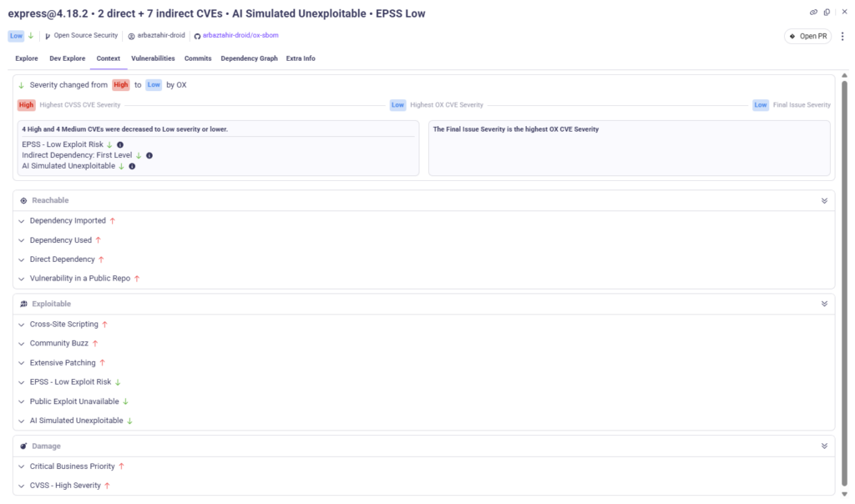
Task: Click the Exploitable section icon
Action: click(23, 304)
